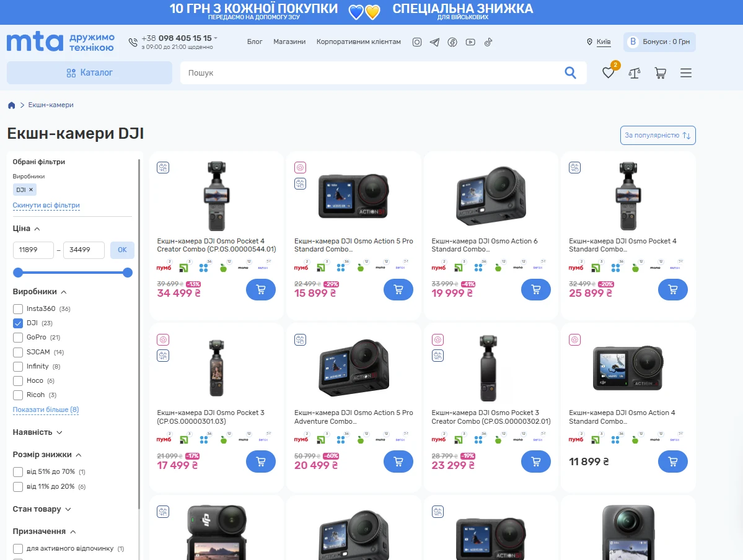Click the search magnifier icon
The width and height of the screenshot is (743, 560).
[x=571, y=72]
